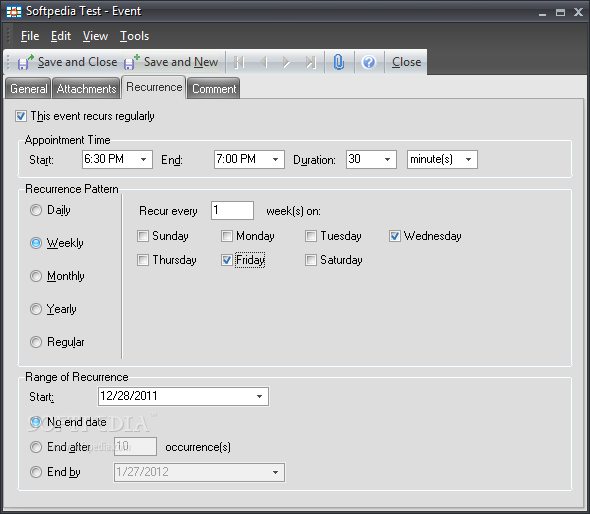Check the Monday checkbox

coord(227,236)
